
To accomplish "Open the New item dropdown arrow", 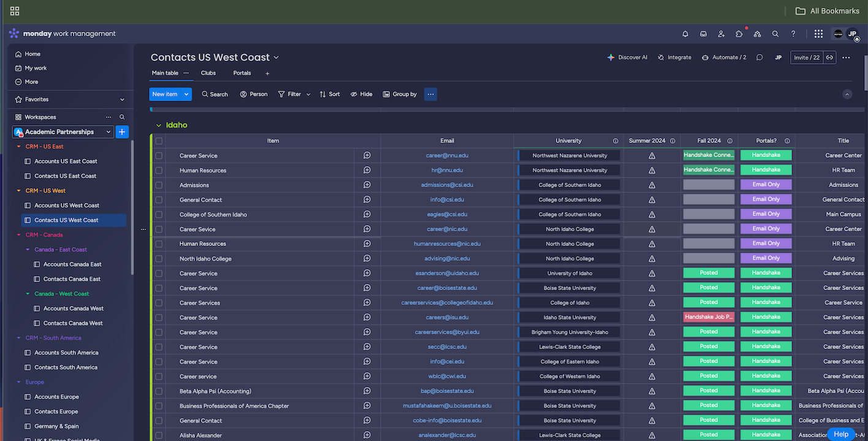I will pos(186,94).
